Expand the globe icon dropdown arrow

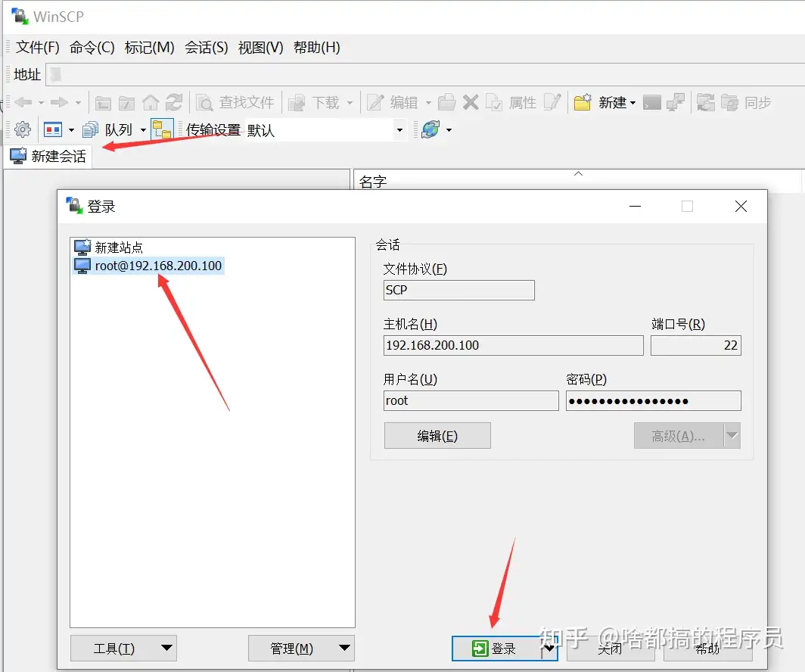[449, 130]
